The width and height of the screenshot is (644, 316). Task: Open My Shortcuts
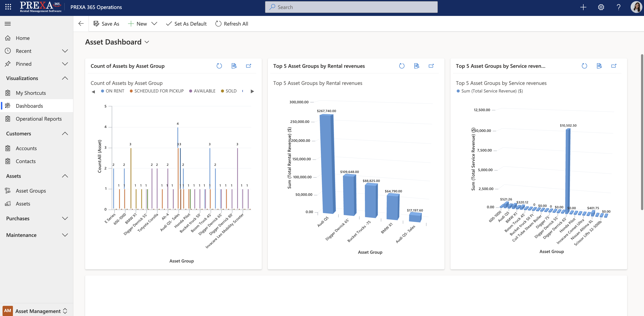(31, 93)
